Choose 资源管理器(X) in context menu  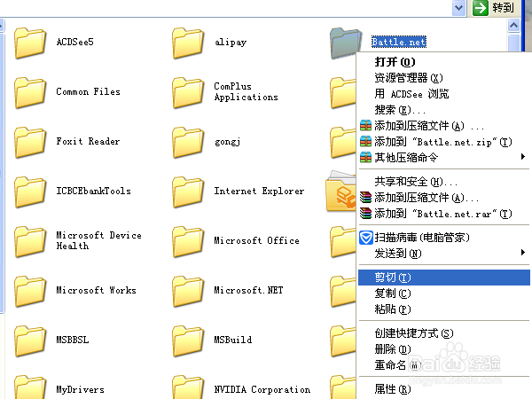click(444, 78)
